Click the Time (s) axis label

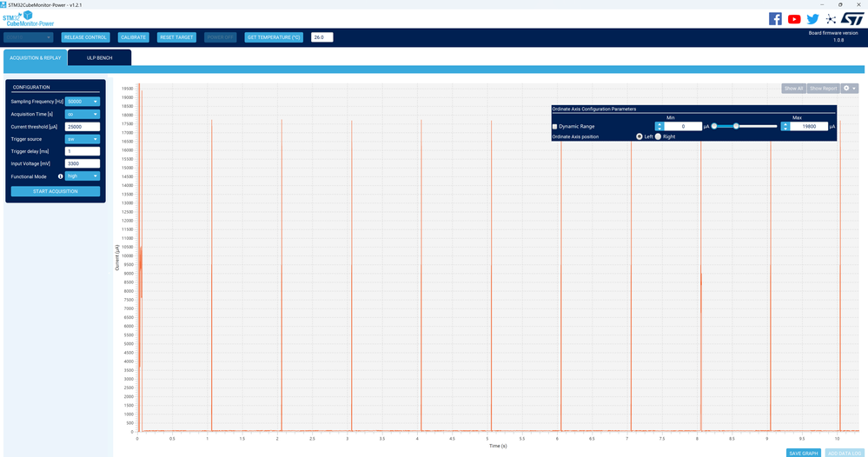coord(497,446)
